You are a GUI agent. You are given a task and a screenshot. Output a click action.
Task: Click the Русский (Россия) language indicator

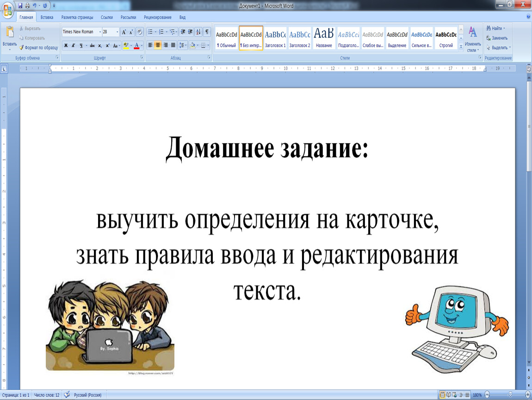pyautogui.click(x=87, y=395)
